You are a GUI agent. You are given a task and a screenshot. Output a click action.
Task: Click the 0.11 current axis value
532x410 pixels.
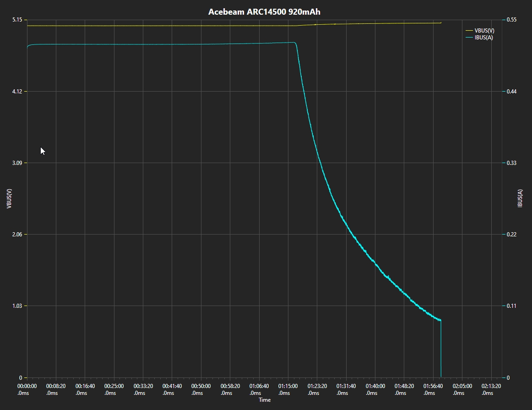[512, 306]
